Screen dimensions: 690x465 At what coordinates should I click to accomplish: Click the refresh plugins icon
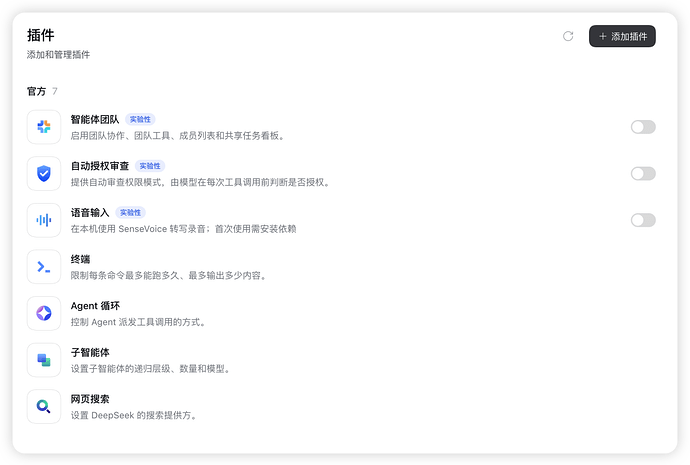(568, 36)
